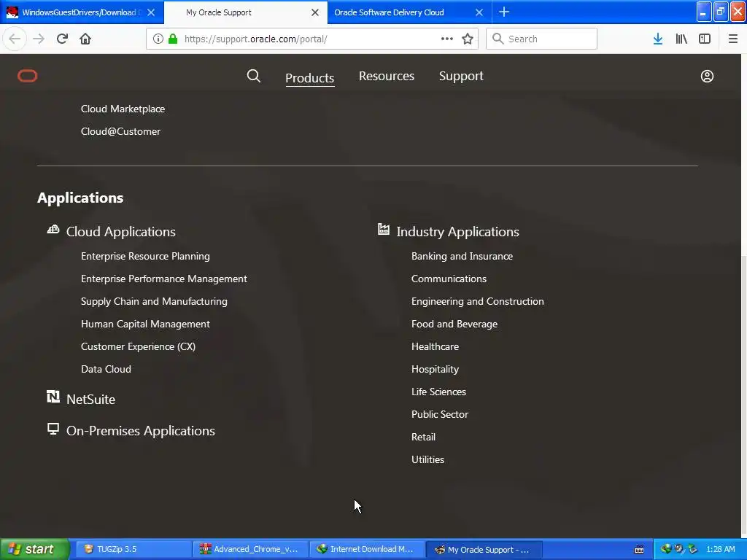
Task: Click the keyboard icon in taskbar
Action: 639,550
